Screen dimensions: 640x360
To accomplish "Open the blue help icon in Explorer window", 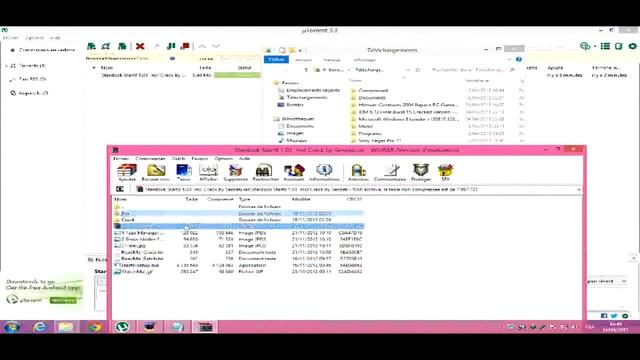I will click(519, 60).
